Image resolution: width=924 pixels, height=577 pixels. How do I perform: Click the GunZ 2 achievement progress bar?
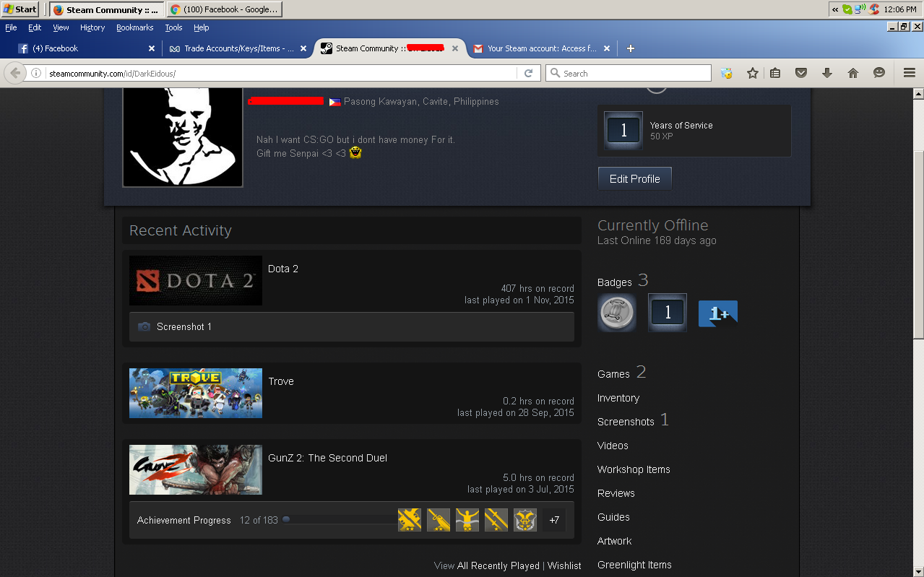point(339,520)
